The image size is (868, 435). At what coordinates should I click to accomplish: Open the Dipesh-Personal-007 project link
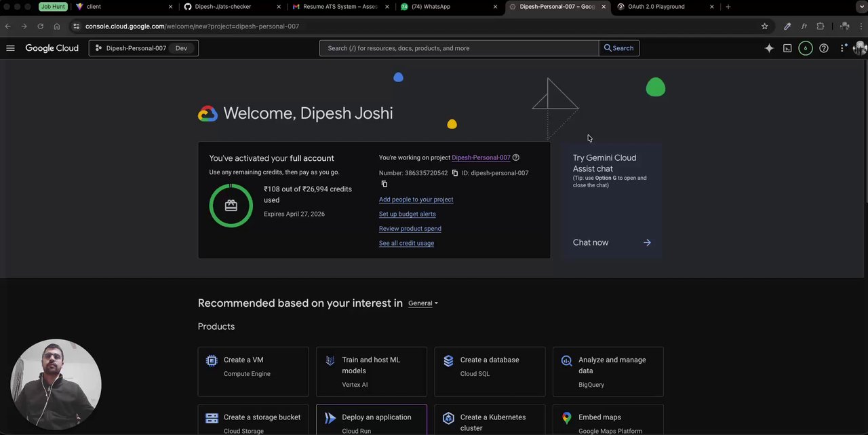[481, 157]
